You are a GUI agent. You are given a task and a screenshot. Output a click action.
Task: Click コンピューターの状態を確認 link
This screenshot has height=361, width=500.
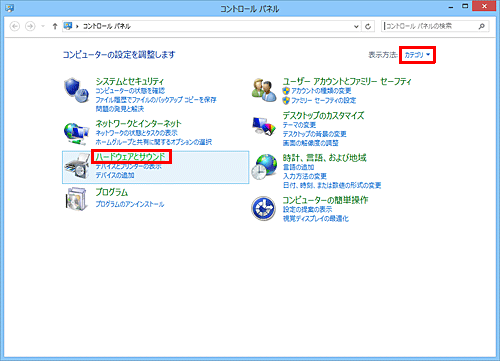[130, 91]
